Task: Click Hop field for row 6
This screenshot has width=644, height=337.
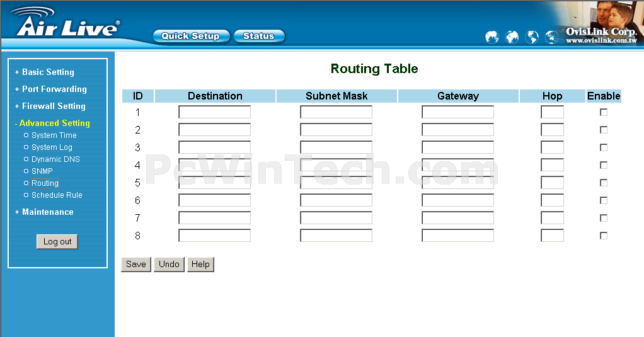Action: coord(552,200)
